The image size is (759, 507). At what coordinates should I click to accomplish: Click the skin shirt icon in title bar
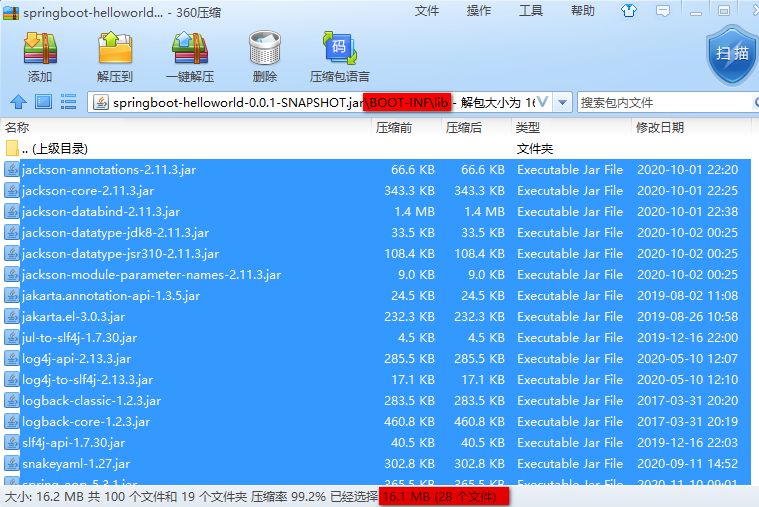click(629, 11)
